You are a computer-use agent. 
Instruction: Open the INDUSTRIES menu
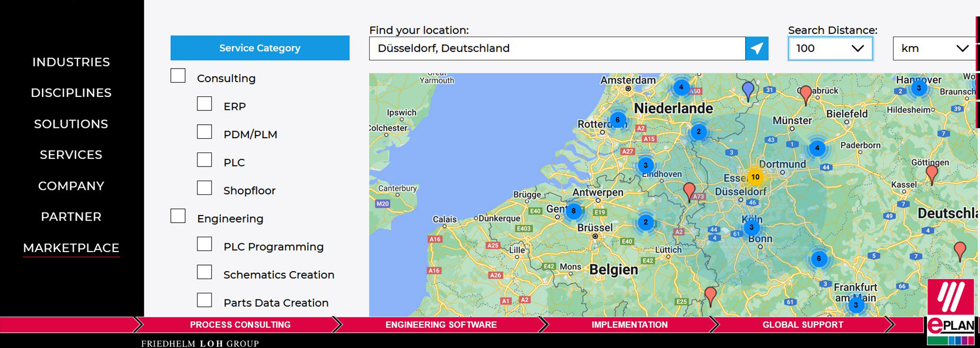tap(71, 62)
